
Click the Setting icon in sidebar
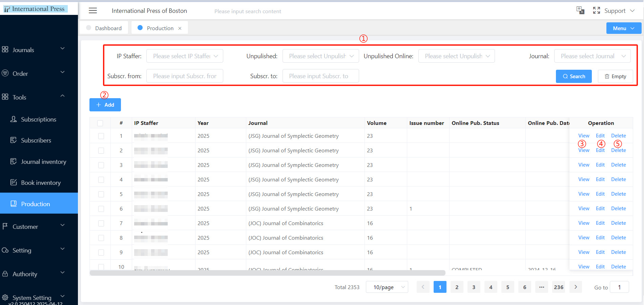coord(5,250)
